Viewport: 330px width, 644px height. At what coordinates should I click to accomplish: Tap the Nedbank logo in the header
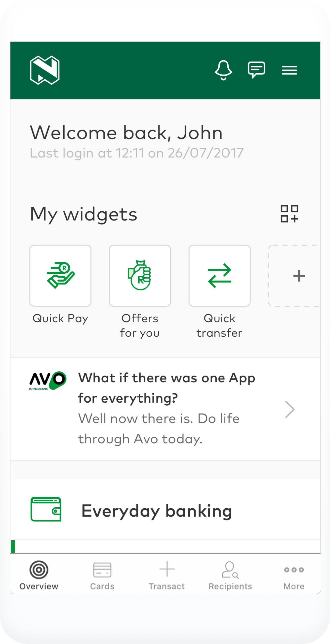point(45,70)
